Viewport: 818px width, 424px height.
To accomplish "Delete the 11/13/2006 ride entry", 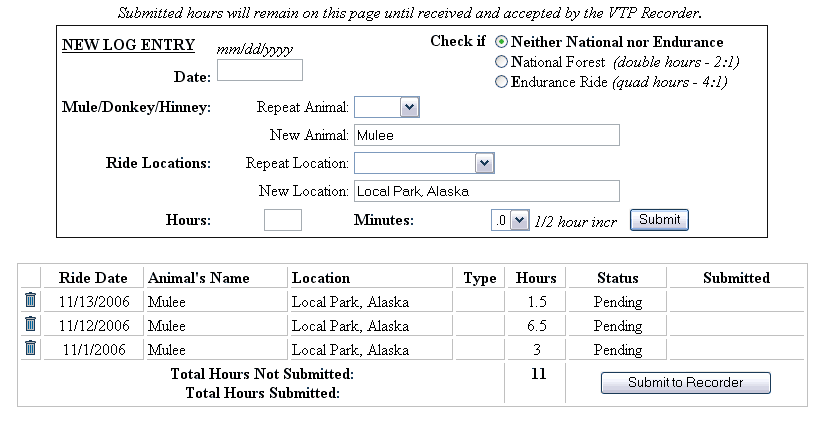I will tap(30, 300).
